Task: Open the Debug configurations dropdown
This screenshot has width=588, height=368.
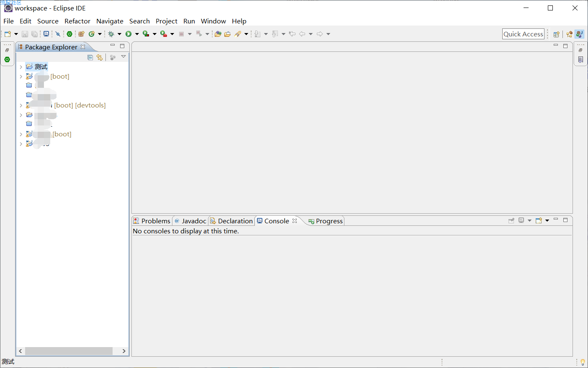Action: [x=119, y=34]
